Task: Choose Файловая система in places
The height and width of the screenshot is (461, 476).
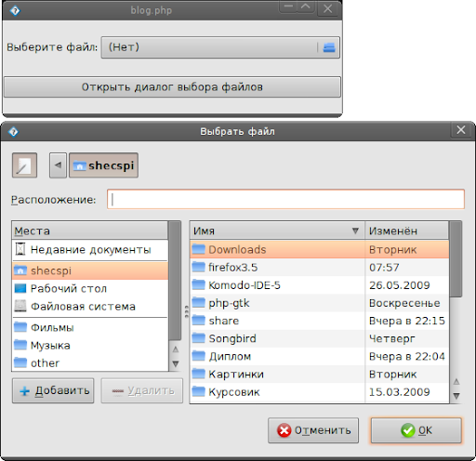Action: [90, 307]
